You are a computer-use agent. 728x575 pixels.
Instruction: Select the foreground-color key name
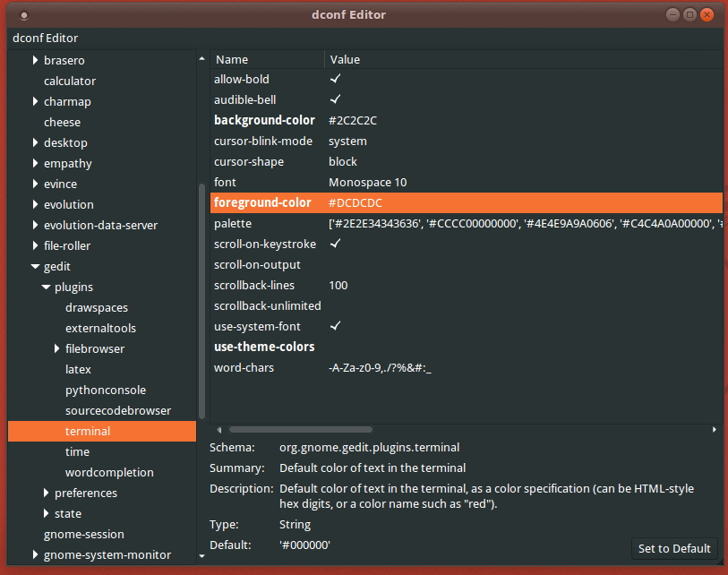tap(262, 202)
